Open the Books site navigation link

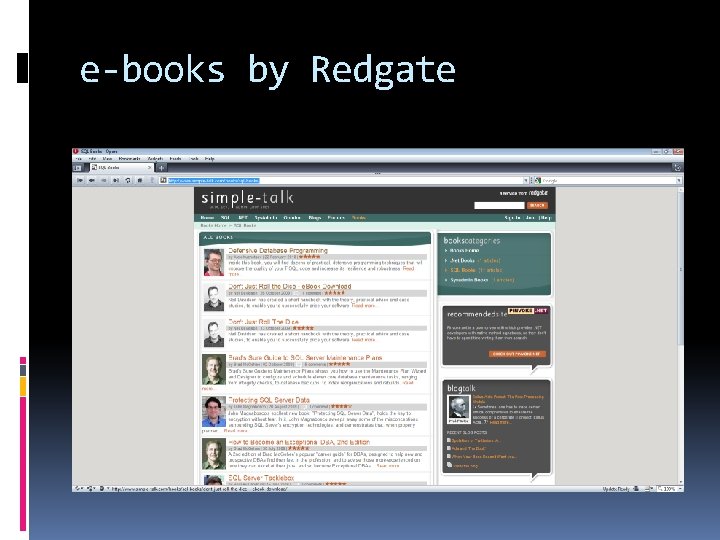359,218
